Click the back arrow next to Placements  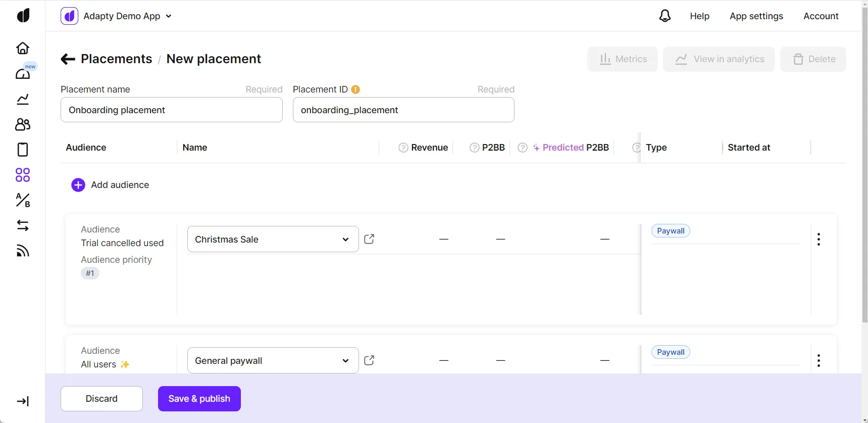68,59
